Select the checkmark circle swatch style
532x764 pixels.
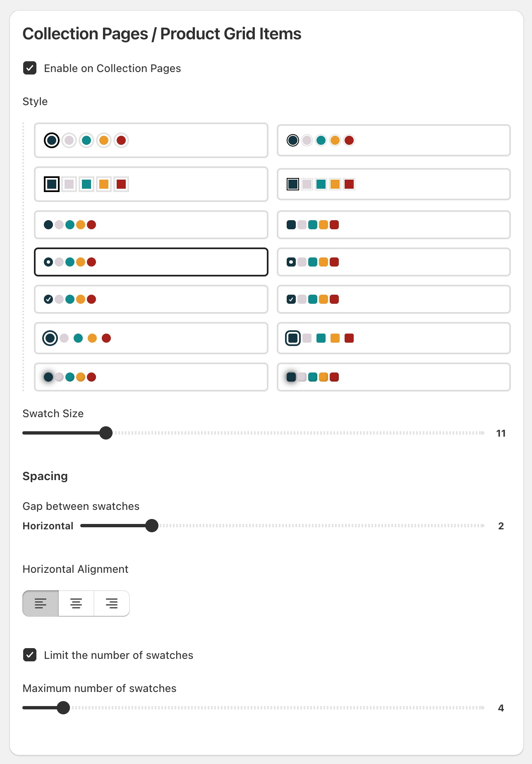point(151,299)
